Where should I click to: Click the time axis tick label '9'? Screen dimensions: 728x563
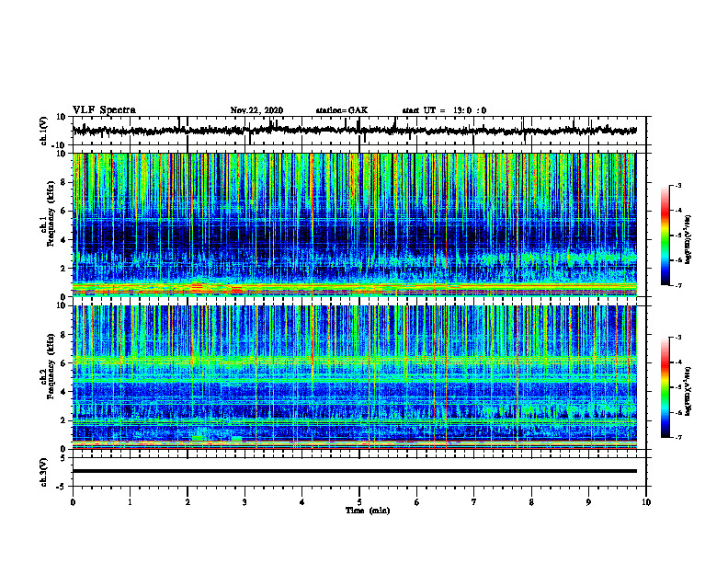click(588, 502)
